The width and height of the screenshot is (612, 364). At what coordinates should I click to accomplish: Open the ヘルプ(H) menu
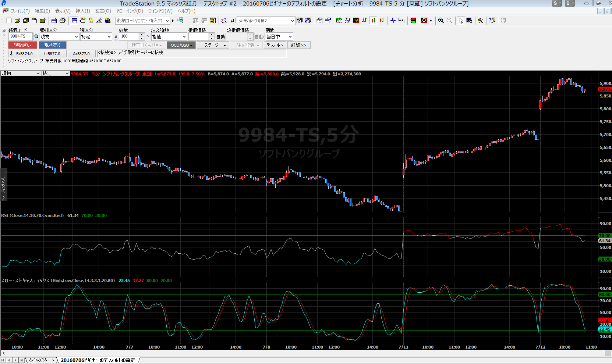click(x=187, y=11)
